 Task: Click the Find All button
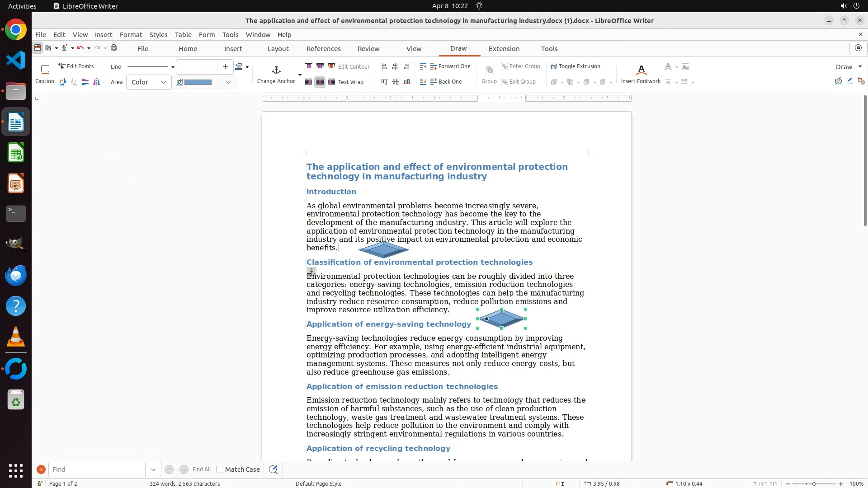201,469
